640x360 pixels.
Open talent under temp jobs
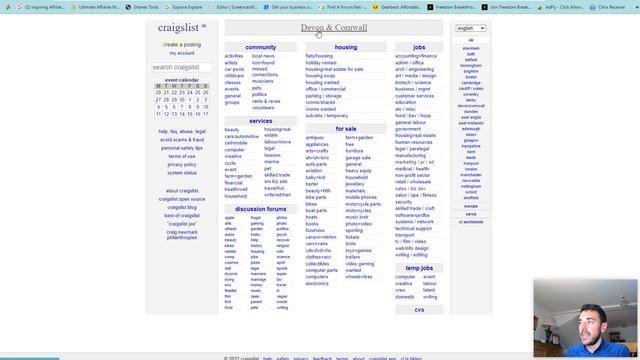(429, 290)
